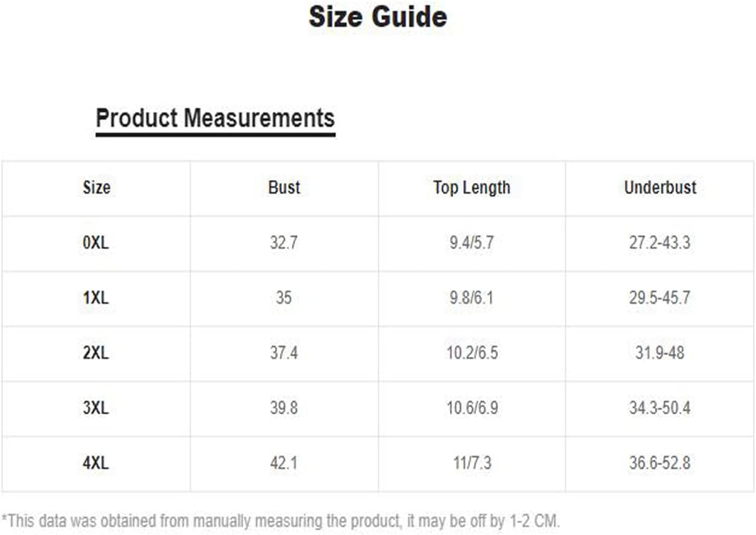Click the 32.7 bust value
Image resolution: width=756 pixels, height=535 pixels.
284,242
